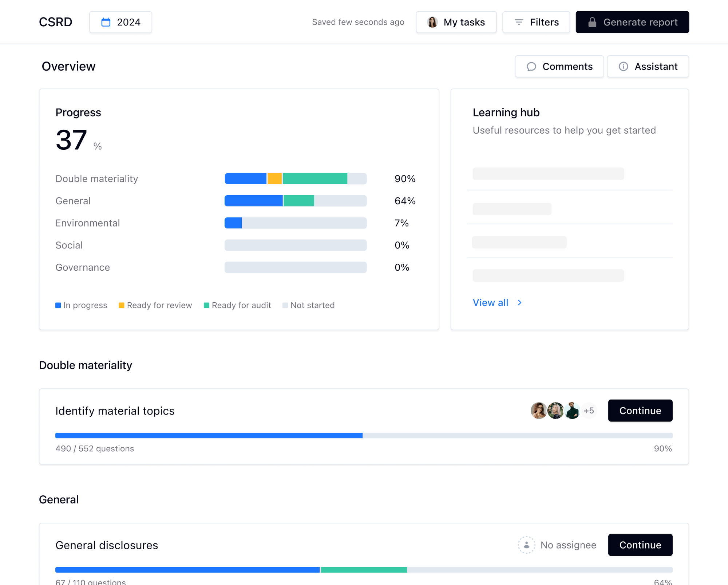Select the Environmental progress row
The image size is (728, 585).
pos(87,223)
